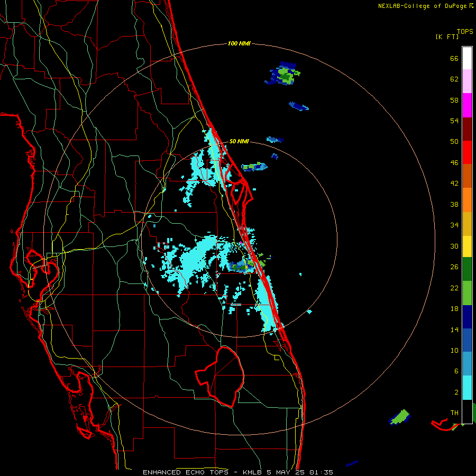Click the 34 legend value
This screenshot has height=476, width=476.
(x=454, y=225)
